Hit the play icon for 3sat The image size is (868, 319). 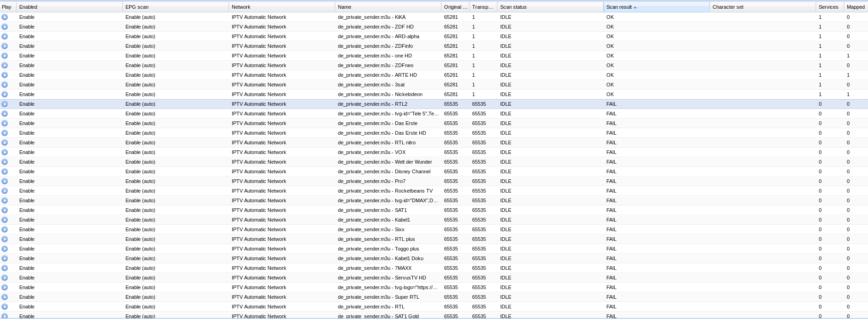5,85
